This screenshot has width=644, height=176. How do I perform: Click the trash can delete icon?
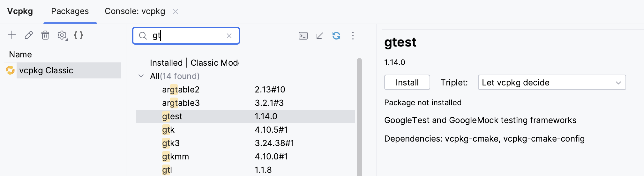pyautogui.click(x=45, y=35)
